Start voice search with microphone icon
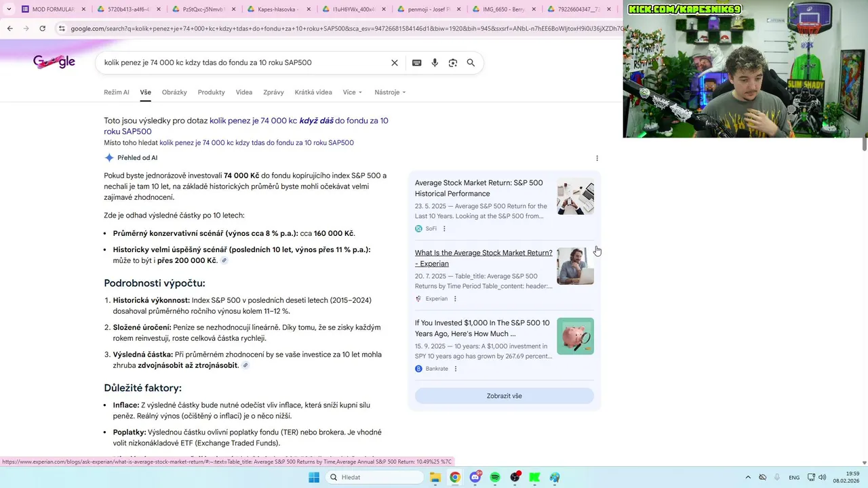This screenshot has width=868, height=488. (x=435, y=62)
